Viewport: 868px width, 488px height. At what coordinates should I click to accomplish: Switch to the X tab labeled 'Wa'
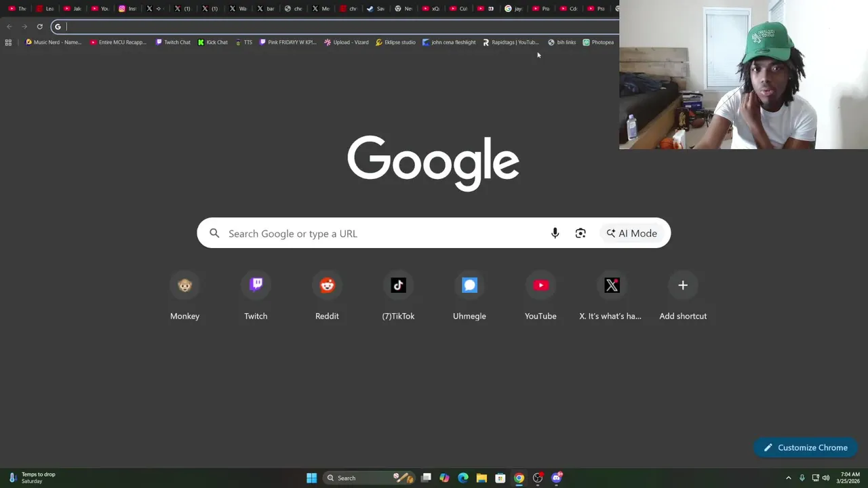pyautogui.click(x=238, y=9)
